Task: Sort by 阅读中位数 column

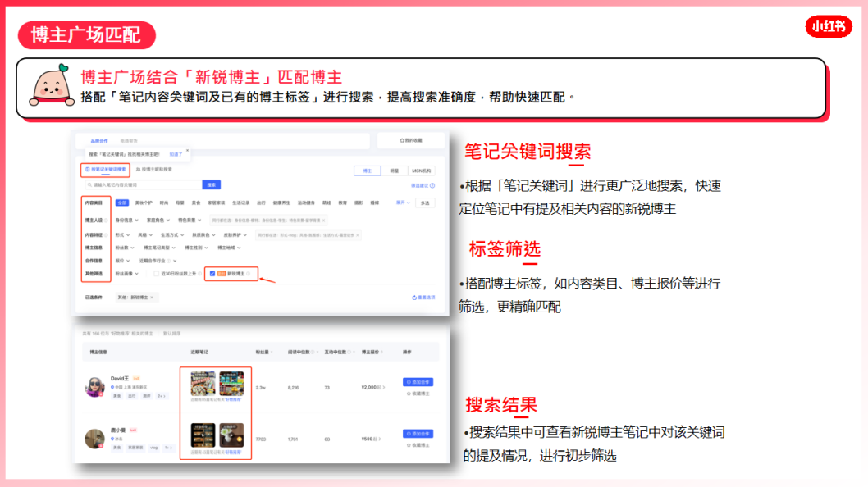Action: click(x=302, y=352)
